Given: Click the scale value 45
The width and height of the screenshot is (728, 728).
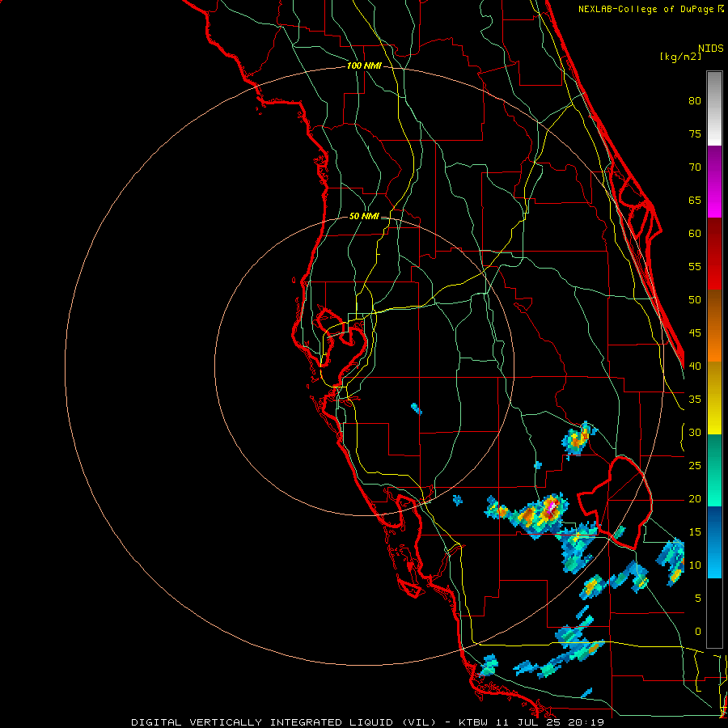Looking at the screenshot, I should click(695, 333).
